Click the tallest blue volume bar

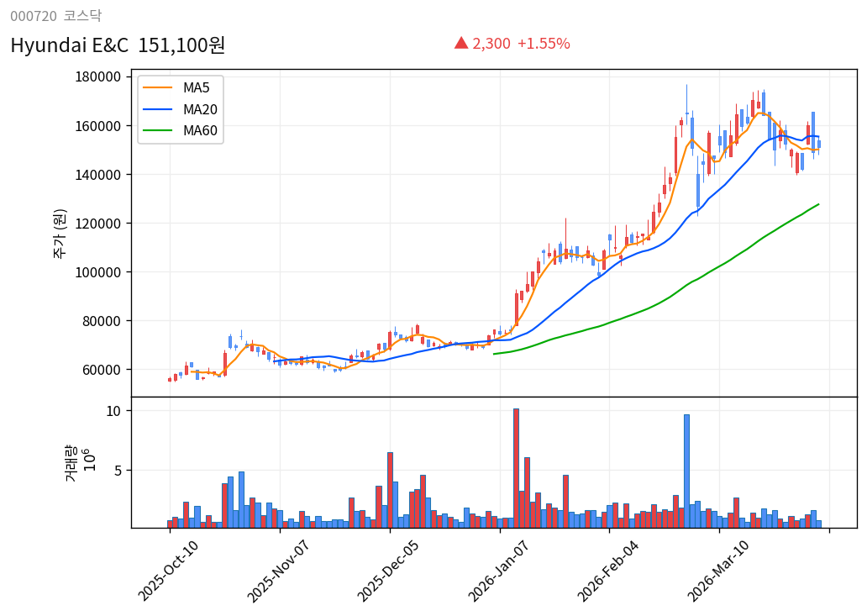686,471
